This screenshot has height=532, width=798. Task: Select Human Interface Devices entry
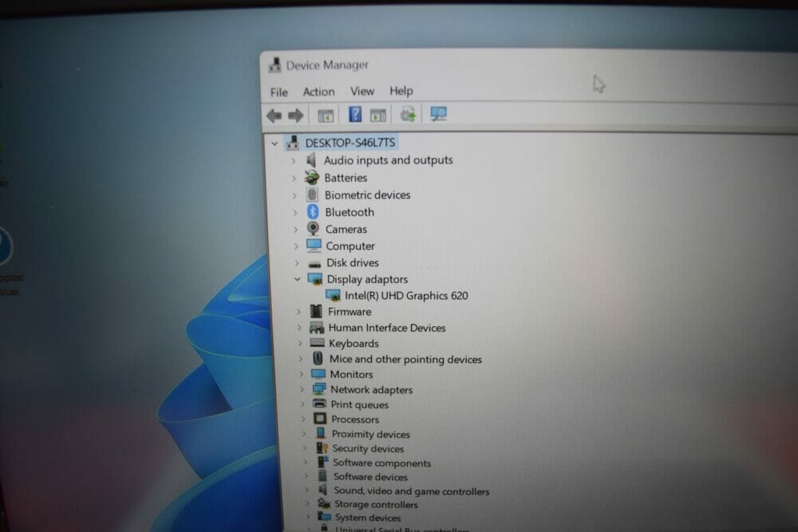(x=387, y=328)
